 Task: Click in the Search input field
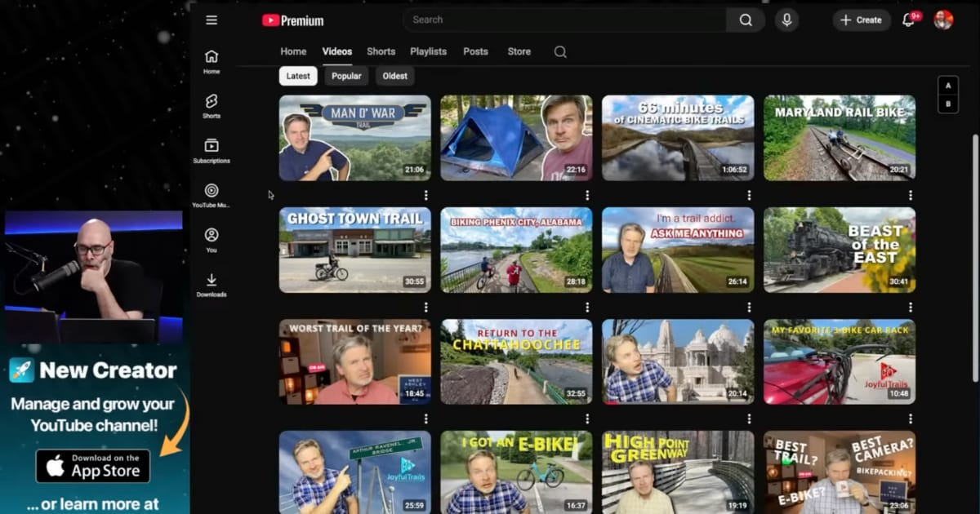click(x=564, y=20)
